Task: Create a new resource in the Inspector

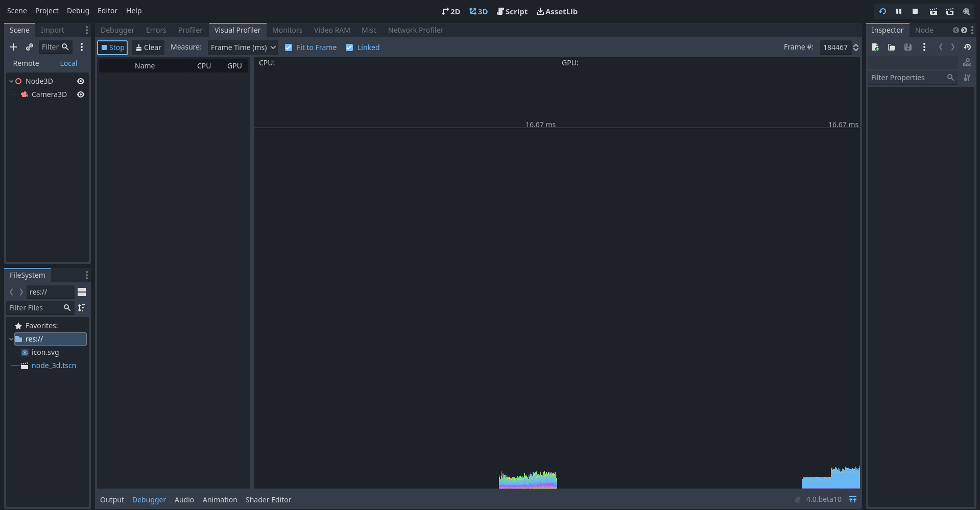Action: 875,47
